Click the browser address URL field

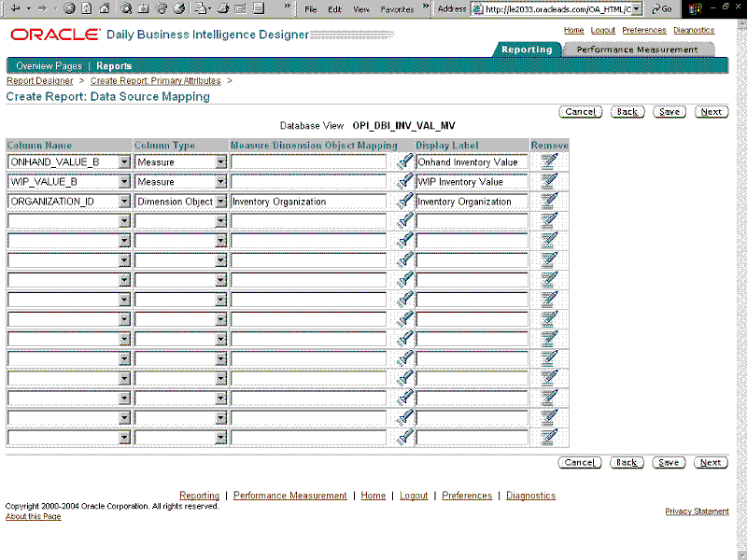(x=557, y=8)
